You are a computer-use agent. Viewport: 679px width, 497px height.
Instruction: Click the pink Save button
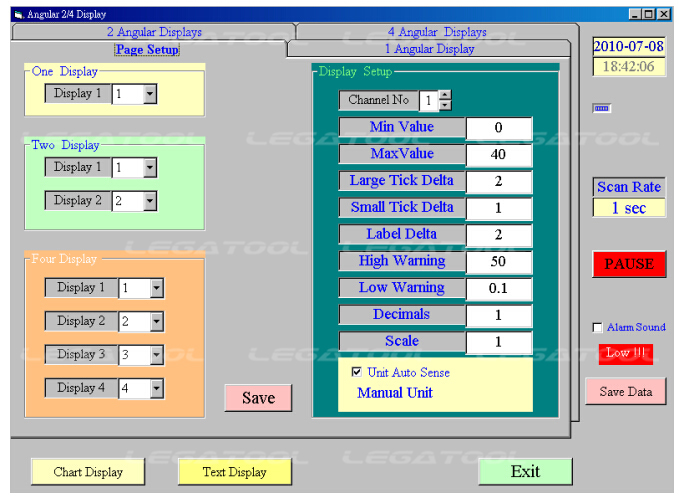(x=258, y=398)
